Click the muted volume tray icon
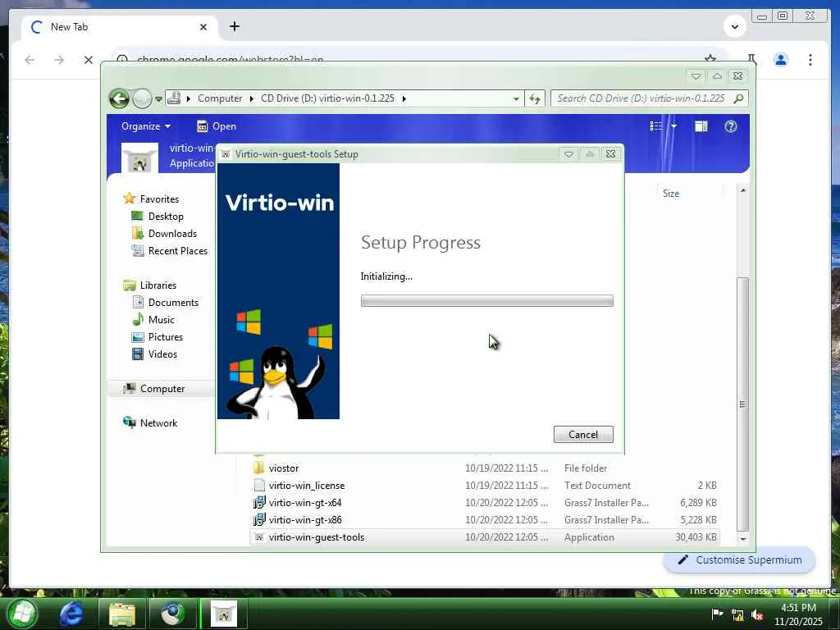Image resolution: width=840 pixels, height=630 pixels. point(757,615)
